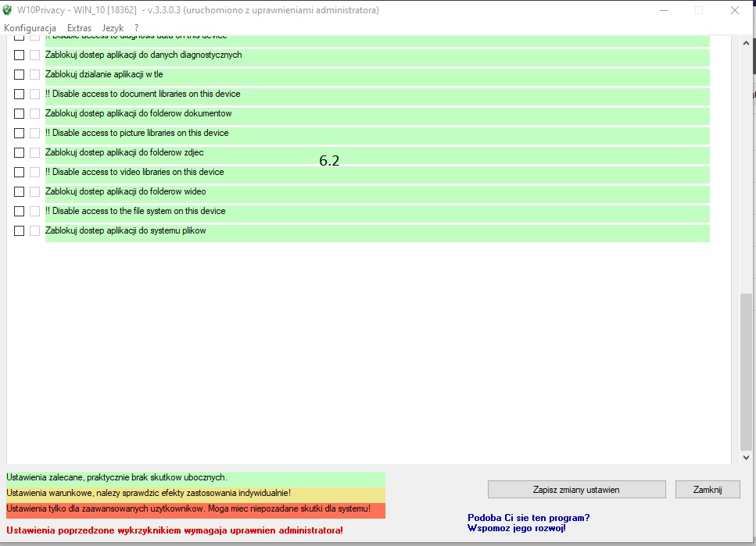Minimize the W10Privacy window
756x546 pixels.
(x=664, y=10)
